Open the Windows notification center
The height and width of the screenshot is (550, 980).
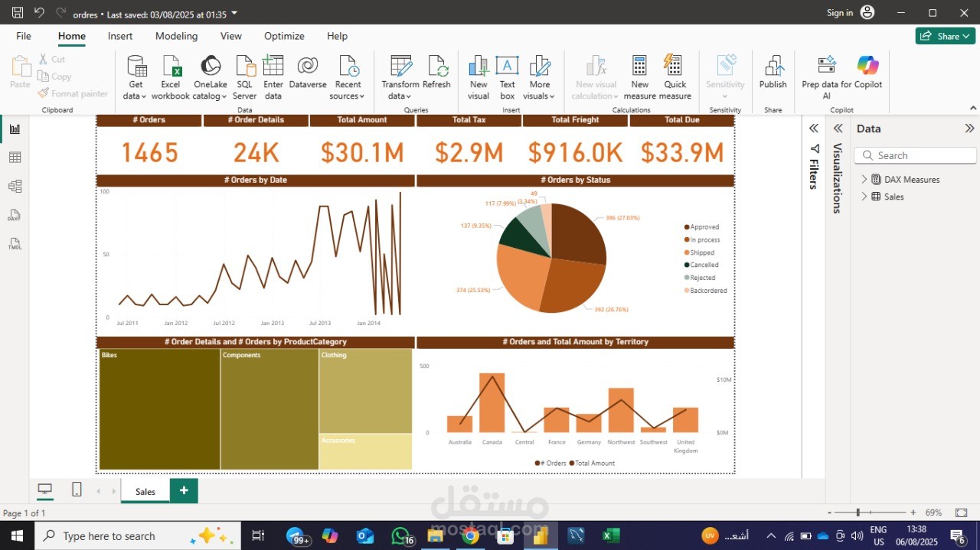click(x=959, y=536)
